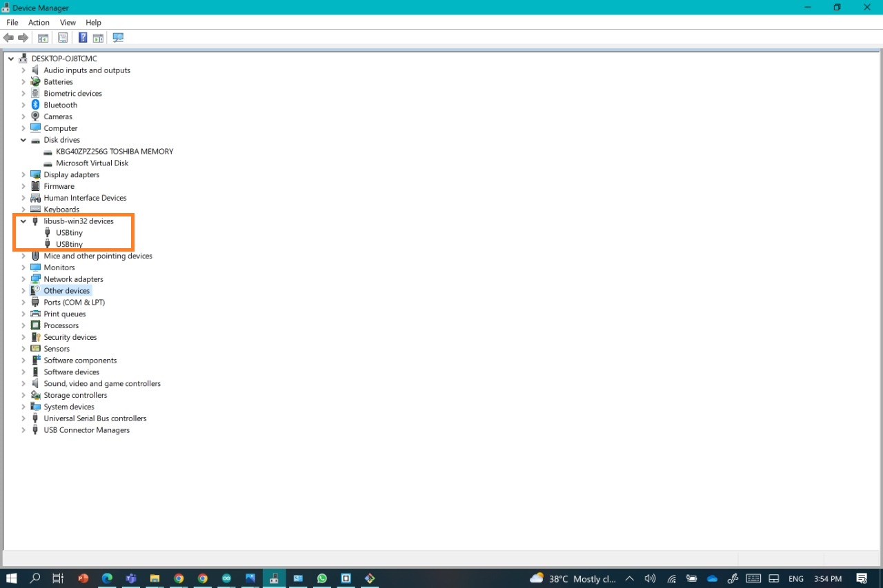
Task: Click the Print queues printer icon
Action: coord(35,314)
